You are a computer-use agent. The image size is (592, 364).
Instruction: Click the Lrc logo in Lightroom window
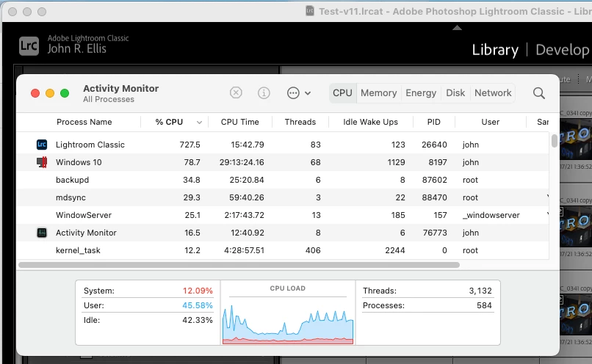[x=29, y=46]
